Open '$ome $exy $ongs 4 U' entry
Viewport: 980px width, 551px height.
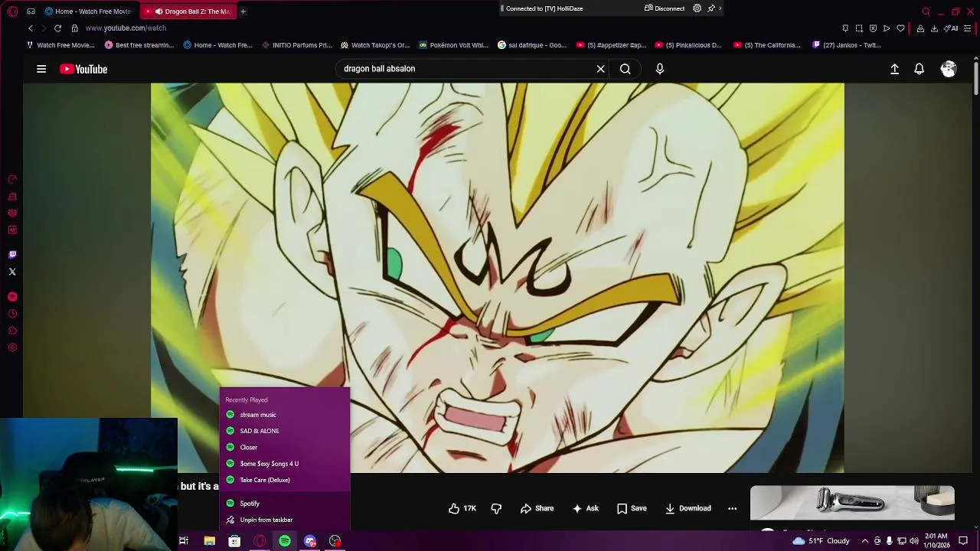tap(285, 464)
